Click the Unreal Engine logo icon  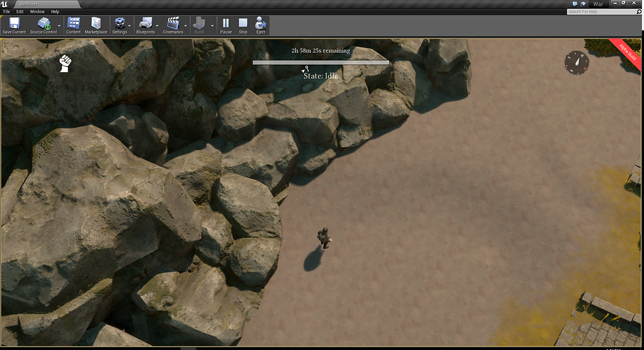(x=5, y=4)
